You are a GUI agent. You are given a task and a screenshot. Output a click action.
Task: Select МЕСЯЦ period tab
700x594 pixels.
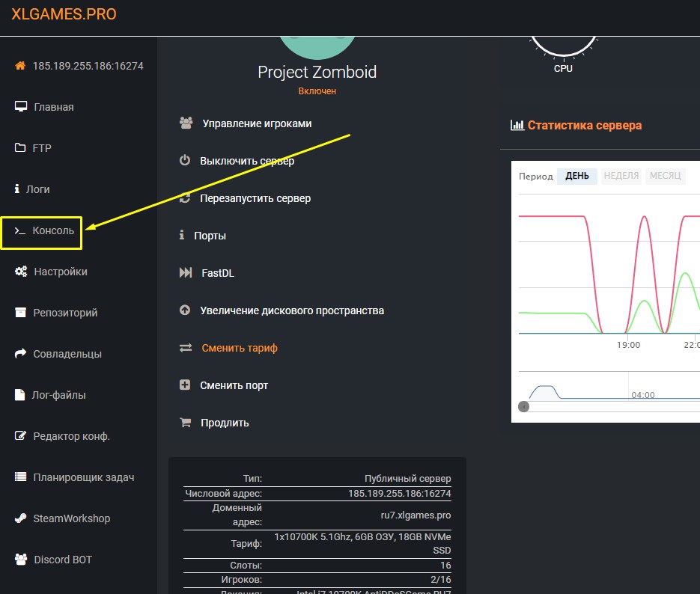coord(665,176)
